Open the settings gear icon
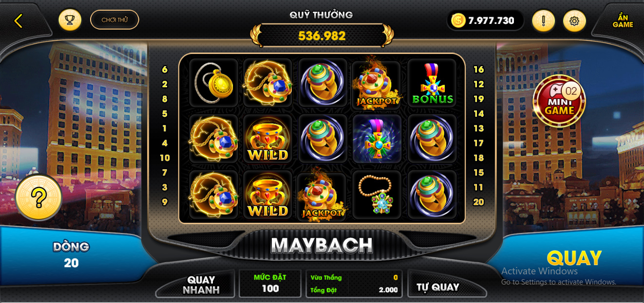The width and height of the screenshot is (644, 303). coord(574,21)
